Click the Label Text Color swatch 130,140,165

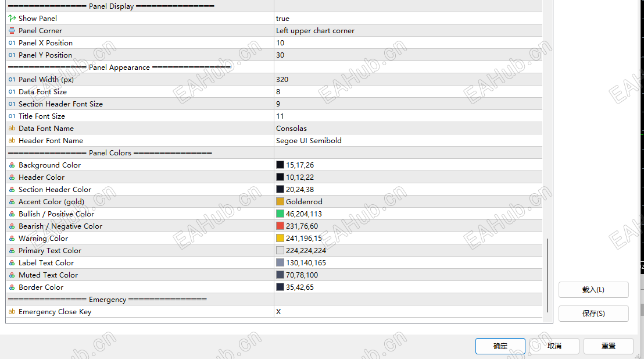(x=280, y=263)
